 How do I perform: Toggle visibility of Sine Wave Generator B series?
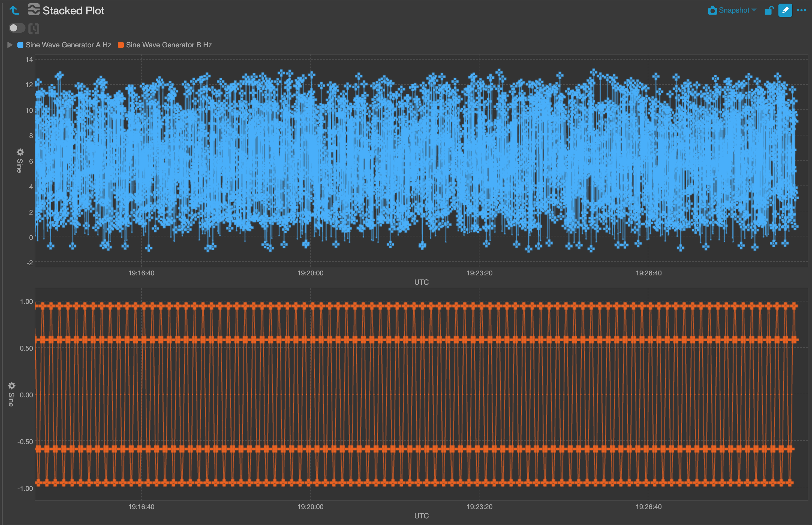tap(121, 45)
